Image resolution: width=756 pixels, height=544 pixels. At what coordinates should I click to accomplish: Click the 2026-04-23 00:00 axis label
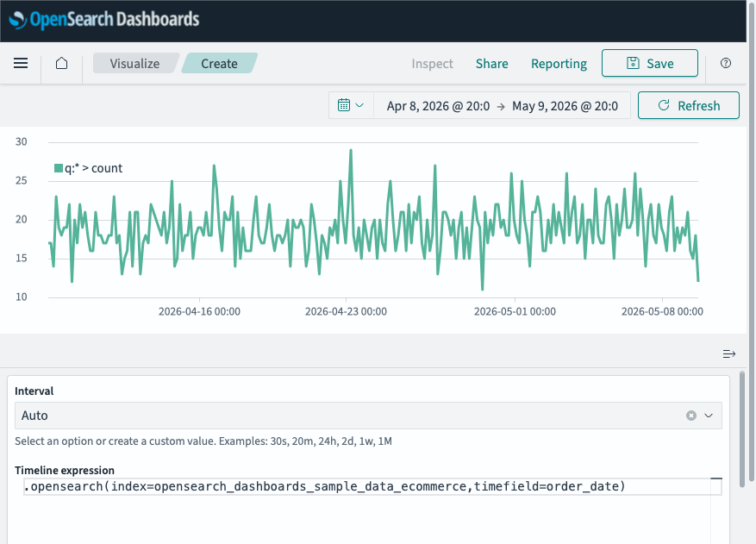[x=346, y=311]
